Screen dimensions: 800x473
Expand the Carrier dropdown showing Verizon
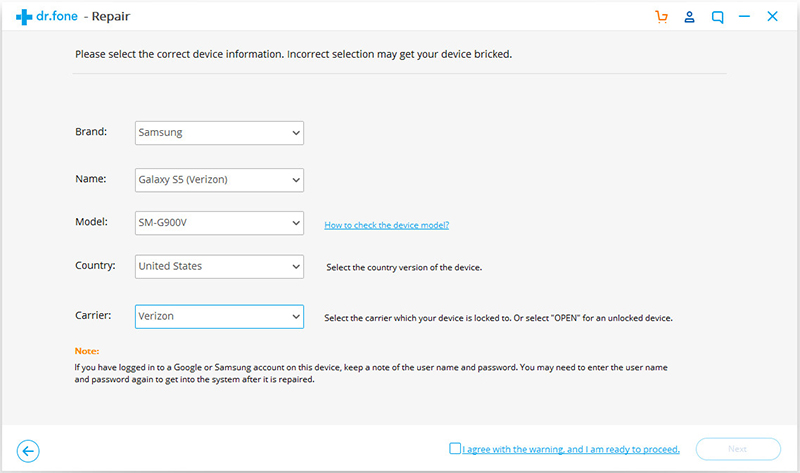pos(219,316)
